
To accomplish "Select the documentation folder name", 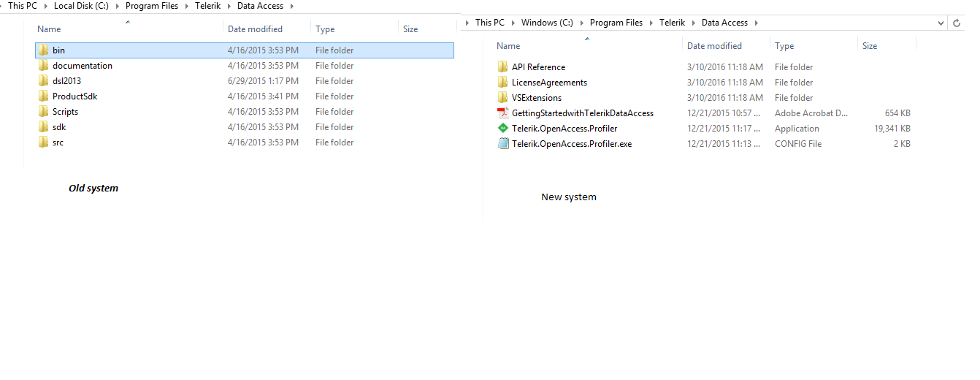I will (83, 66).
